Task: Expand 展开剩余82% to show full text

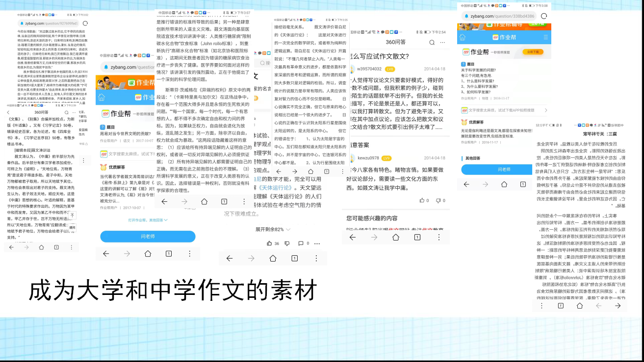Action: [269, 229]
